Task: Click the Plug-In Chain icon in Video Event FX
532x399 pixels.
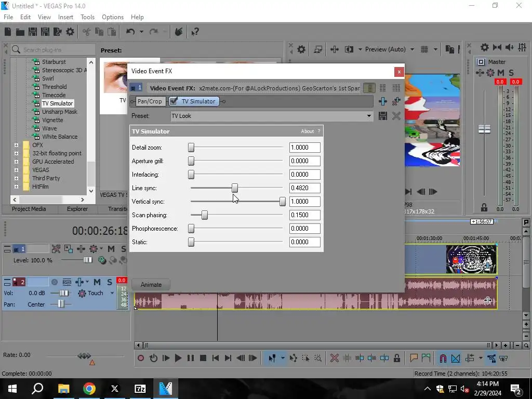Action: pos(383,101)
